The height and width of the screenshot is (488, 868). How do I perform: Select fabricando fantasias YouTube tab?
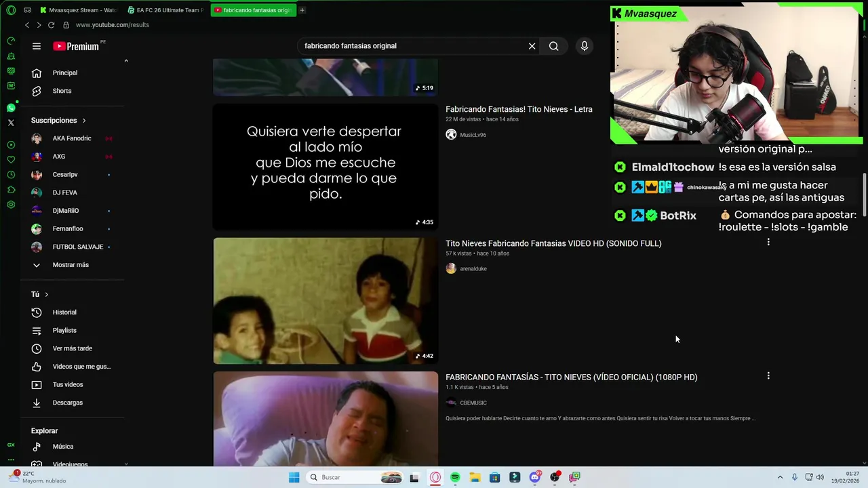252,10
